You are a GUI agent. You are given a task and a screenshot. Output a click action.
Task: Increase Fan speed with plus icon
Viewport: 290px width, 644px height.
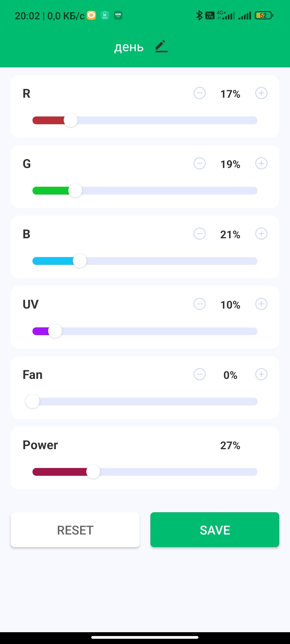[261, 374]
